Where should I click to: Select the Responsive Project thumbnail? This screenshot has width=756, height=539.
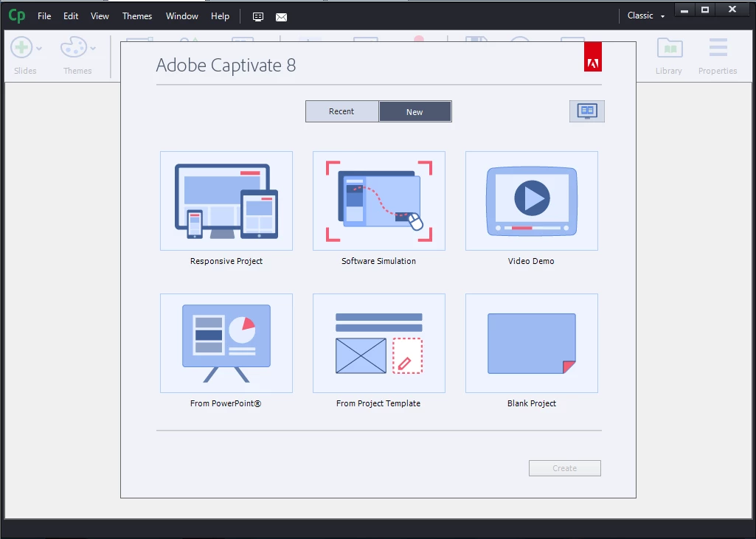(226, 201)
